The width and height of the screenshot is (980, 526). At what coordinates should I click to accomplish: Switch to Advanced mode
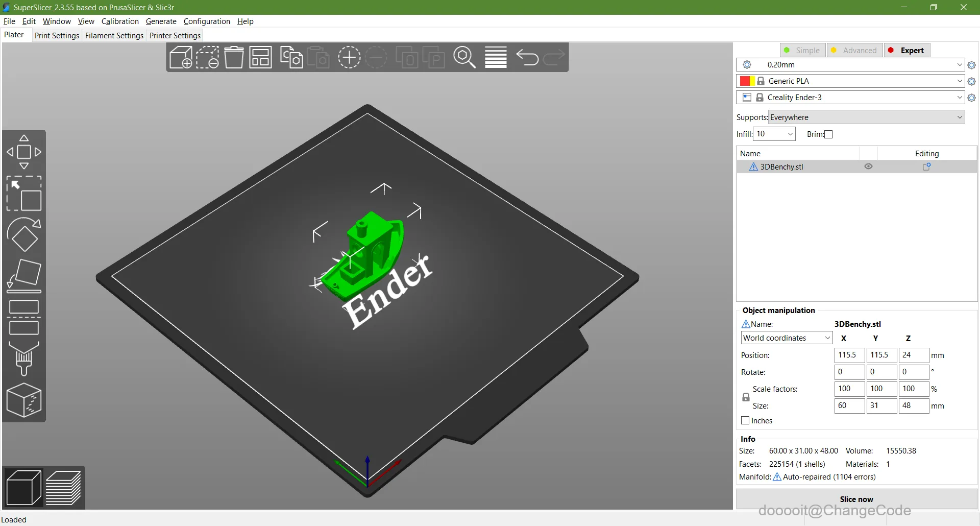[x=854, y=50]
